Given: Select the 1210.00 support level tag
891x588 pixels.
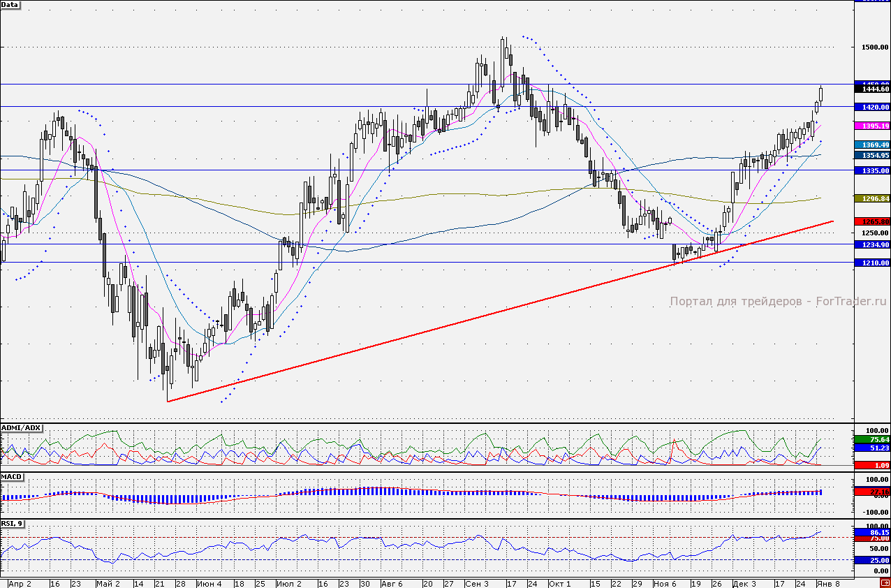Looking at the screenshot, I should pos(873,263).
